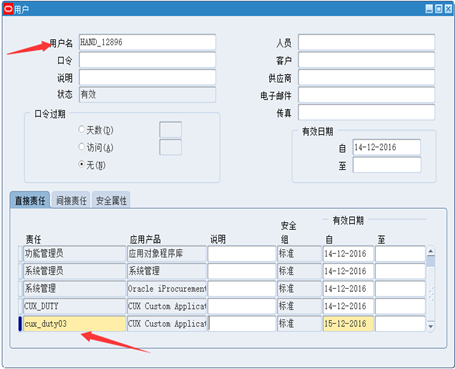Click the 至 end date cell in 功能管理员 row
Viewport: 455px width, 369px height.
400,254
